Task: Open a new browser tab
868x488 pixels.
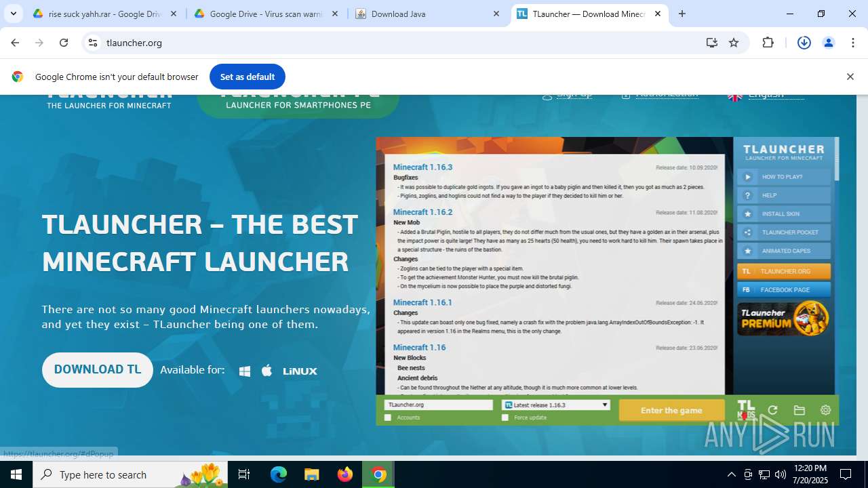Action: point(682,14)
